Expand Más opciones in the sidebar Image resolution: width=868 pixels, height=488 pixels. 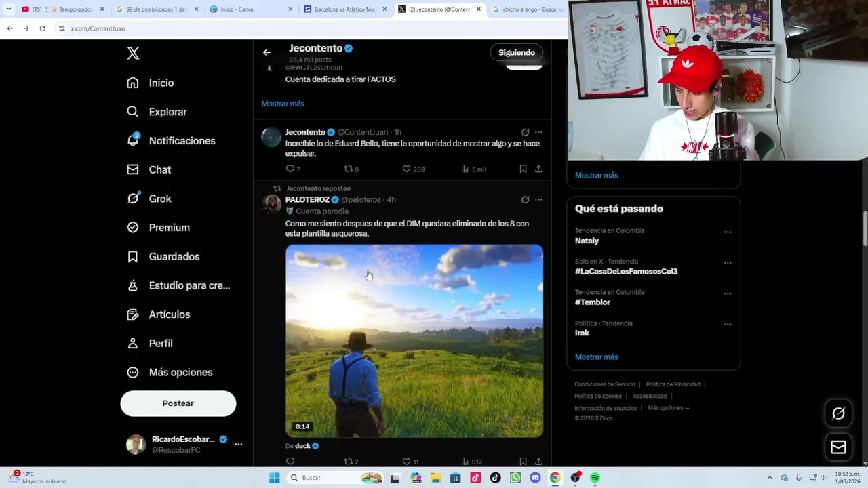coord(170,372)
